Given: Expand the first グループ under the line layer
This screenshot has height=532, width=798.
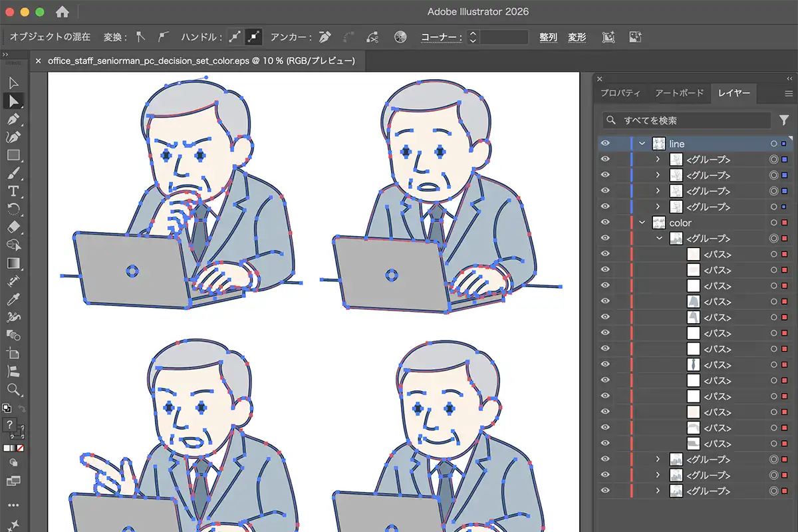Looking at the screenshot, I should (658, 159).
